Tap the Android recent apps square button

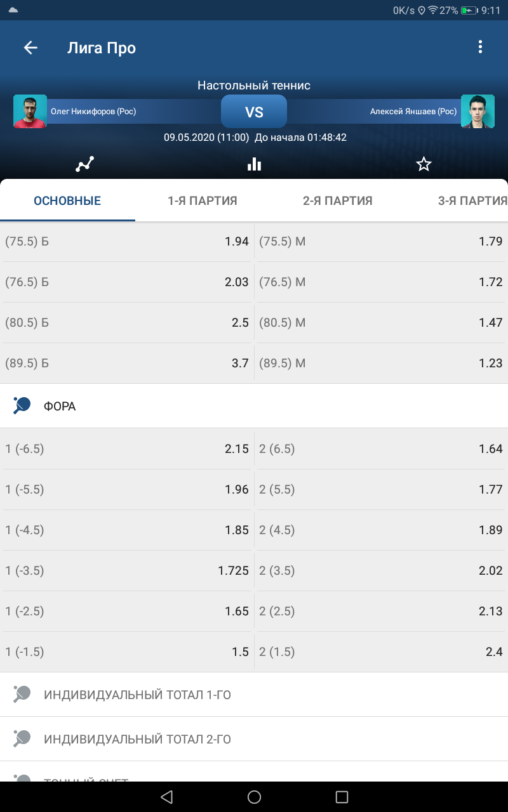[342, 797]
